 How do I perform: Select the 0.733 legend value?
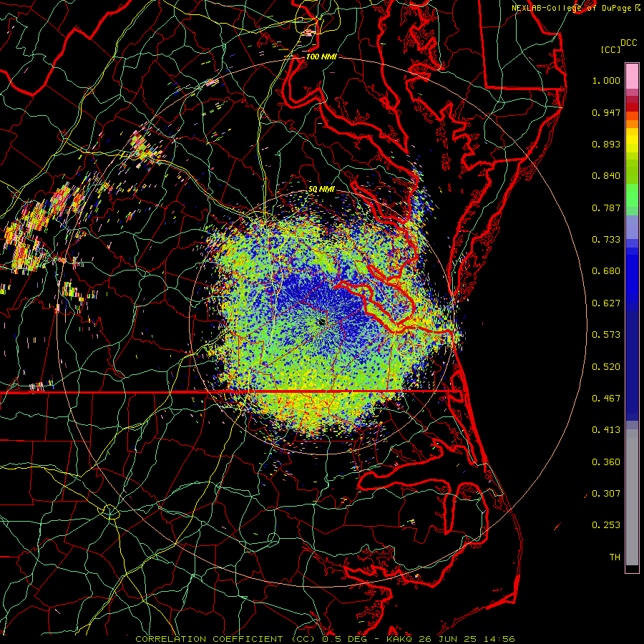pyautogui.click(x=606, y=240)
